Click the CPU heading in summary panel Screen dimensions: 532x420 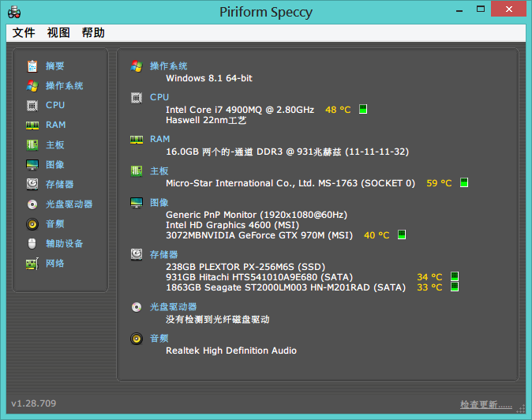point(159,97)
